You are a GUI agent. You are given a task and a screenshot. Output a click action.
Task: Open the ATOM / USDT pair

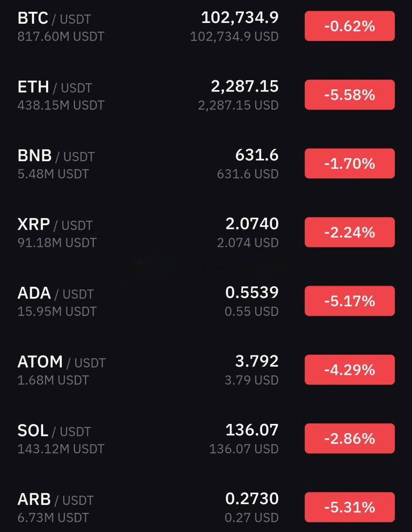[x=206, y=369]
